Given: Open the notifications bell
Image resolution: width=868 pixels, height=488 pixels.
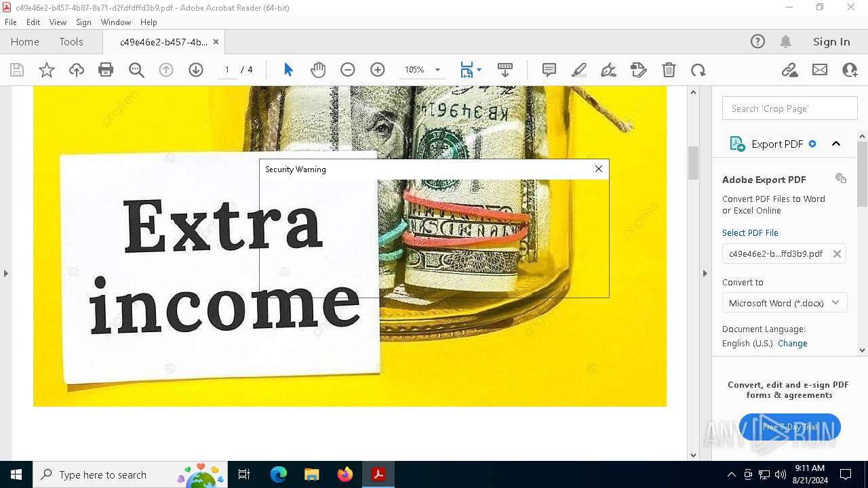Looking at the screenshot, I should pyautogui.click(x=786, y=41).
